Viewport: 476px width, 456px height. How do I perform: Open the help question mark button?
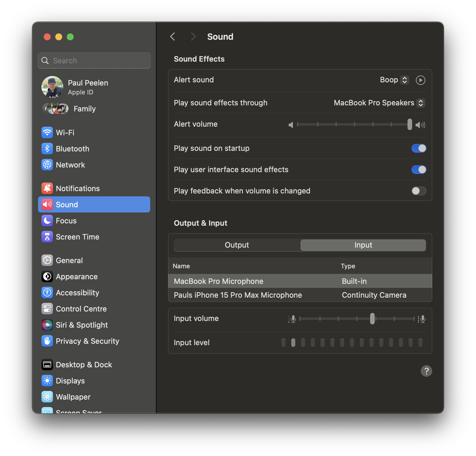427,371
